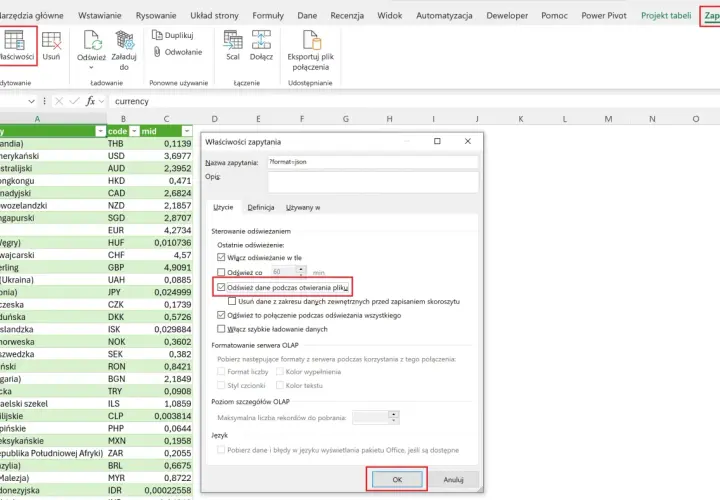Confirm formula entry checkmark icon
Screen dimensions: 720x500
pyautogui.click(x=74, y=101)
